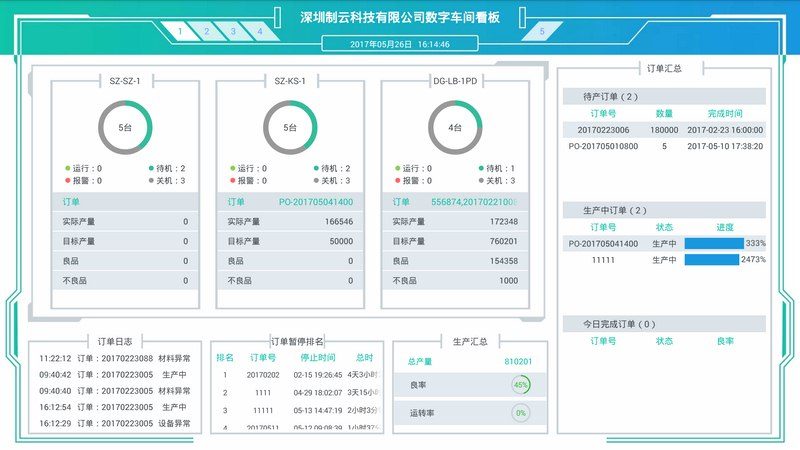This screenshot has width=800, height=450.
Task: Open the 今日完成订单 ( 0 ) section header
Action: [664, 324]
